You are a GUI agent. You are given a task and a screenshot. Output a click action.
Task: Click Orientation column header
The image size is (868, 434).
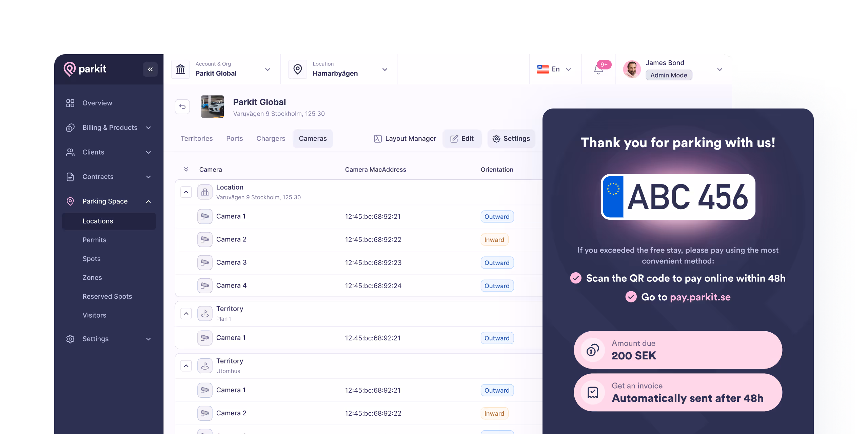[x=497, y=170]
